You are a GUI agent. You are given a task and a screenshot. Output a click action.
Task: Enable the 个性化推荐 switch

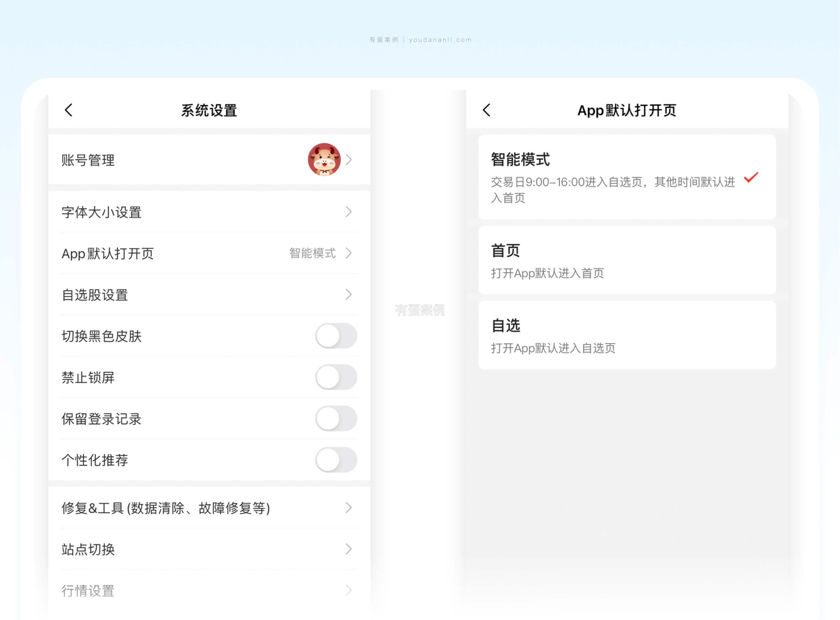click(x=336, y=460)
